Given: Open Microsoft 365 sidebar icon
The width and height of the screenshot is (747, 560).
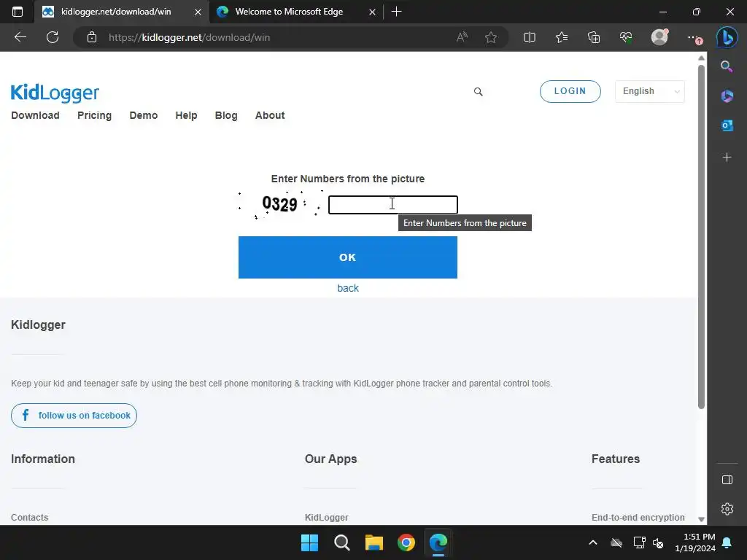Looking at the screenshot, I should click(727, 96).
